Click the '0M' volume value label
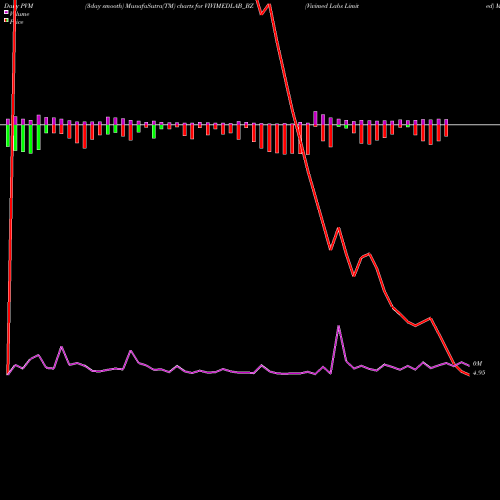500x500 pixels. (477, 364)
